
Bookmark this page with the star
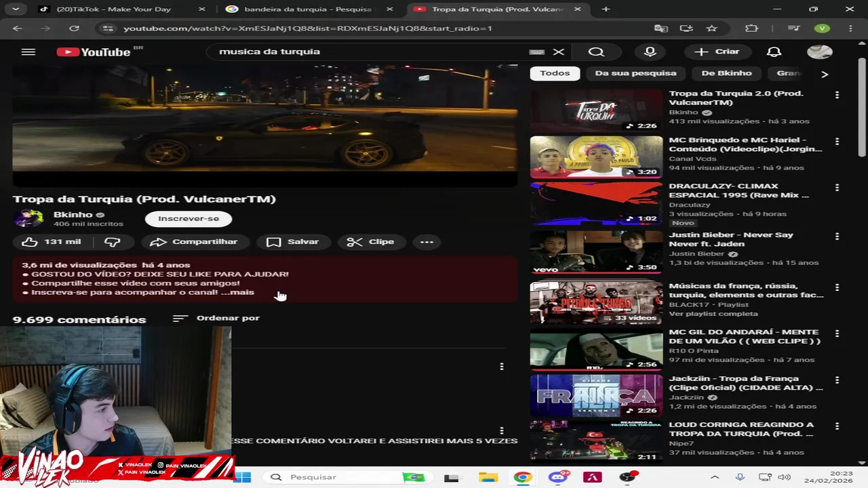pos(711,28)
